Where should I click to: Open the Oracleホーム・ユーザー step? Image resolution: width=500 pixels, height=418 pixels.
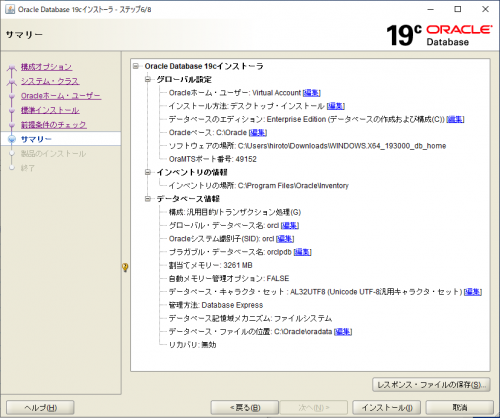(61, 96)
